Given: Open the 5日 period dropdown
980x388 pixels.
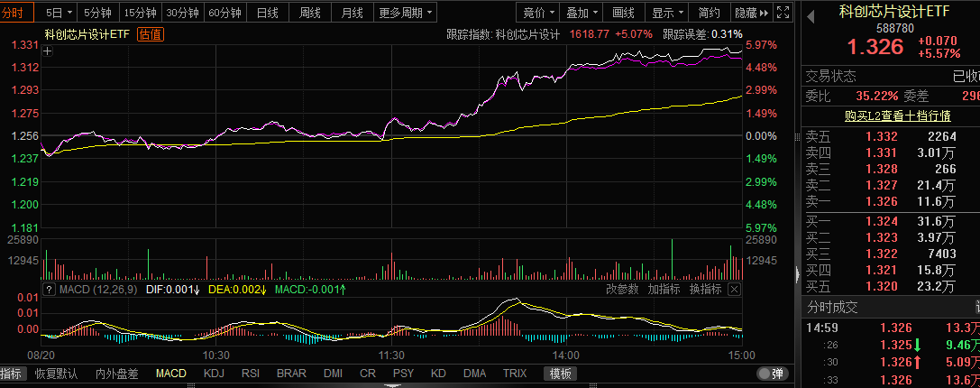Looking at the screenshot, I should 59,13.
